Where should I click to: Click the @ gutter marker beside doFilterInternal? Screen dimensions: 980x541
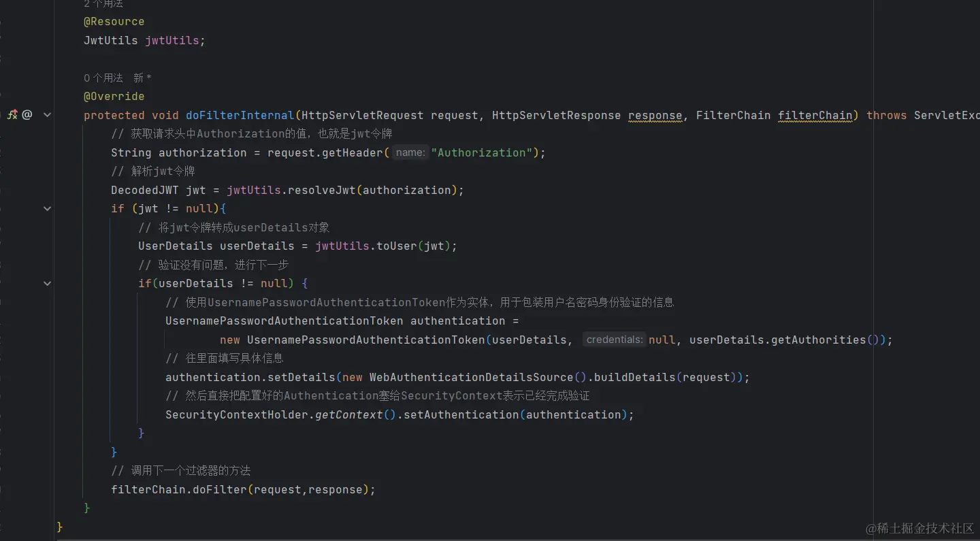pos(27,115)
